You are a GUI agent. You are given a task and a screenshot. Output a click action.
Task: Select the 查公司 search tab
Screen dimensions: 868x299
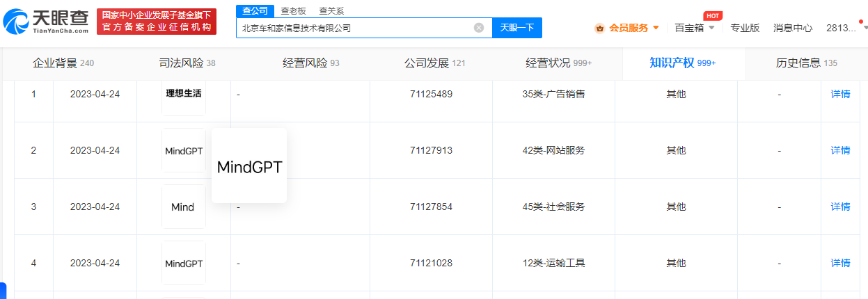[254, 10]
